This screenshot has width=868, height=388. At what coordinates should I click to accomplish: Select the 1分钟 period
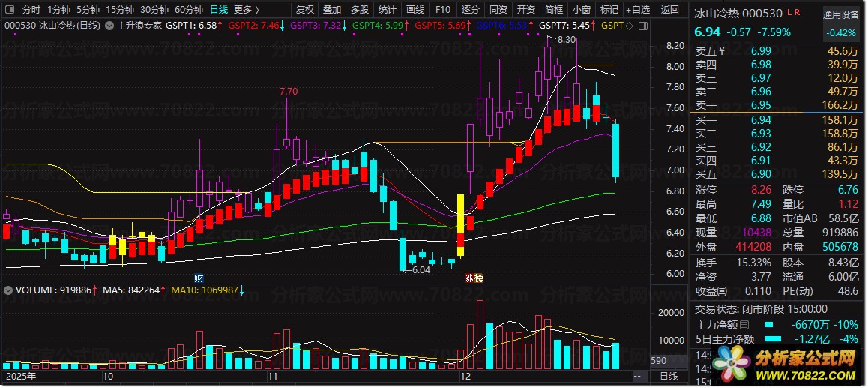pos(58,10)
